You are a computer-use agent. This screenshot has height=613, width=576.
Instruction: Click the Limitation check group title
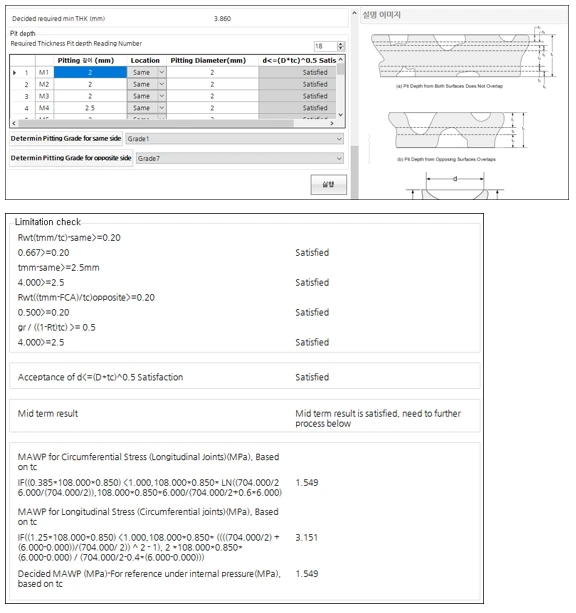tap(48, 222)
